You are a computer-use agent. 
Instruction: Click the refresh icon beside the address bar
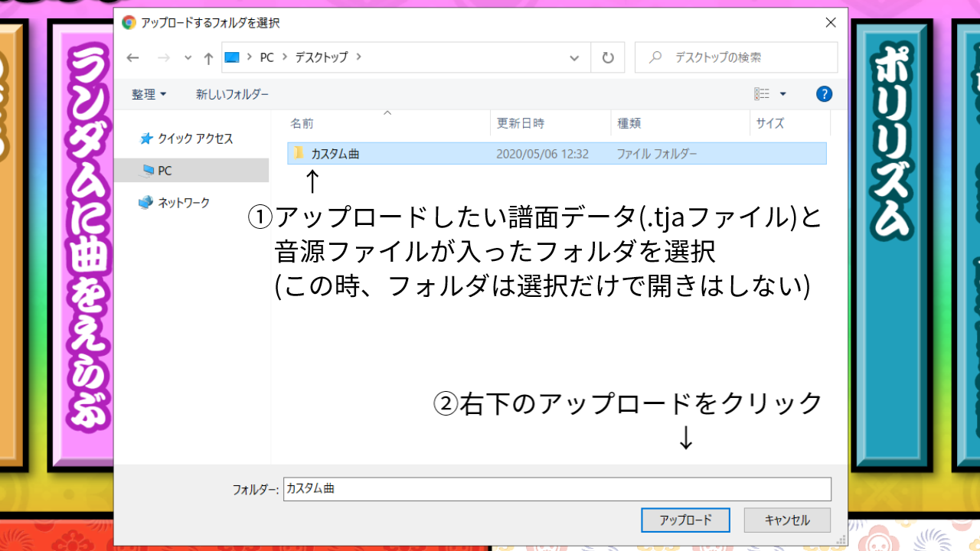pos(607,57)
